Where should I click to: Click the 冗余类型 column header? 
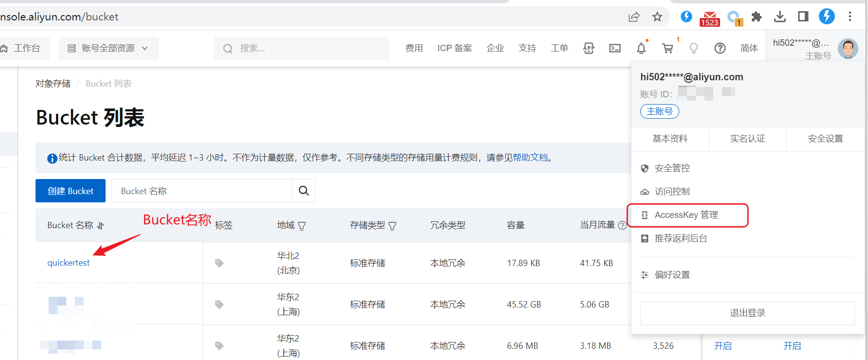pos(448,225)
